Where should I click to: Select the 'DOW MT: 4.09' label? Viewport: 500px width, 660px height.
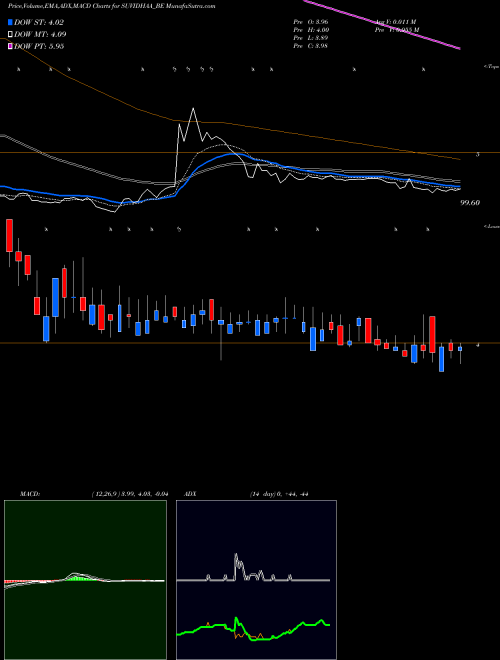40,35
